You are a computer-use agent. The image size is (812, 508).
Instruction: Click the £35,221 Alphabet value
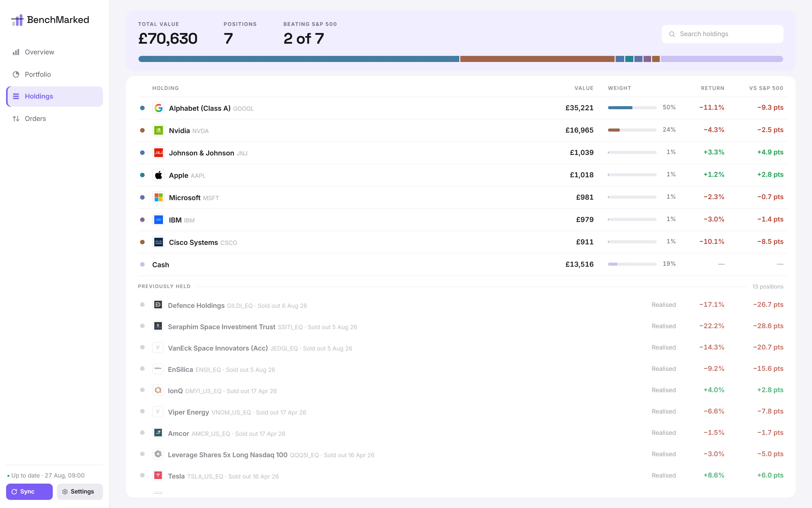(580, 108)
